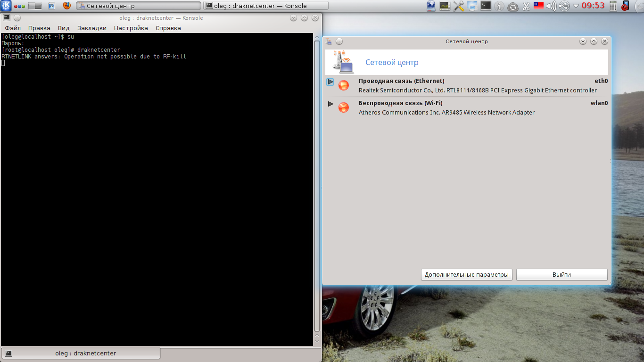Open the Правка menu in Konsole

coord(39,28)
